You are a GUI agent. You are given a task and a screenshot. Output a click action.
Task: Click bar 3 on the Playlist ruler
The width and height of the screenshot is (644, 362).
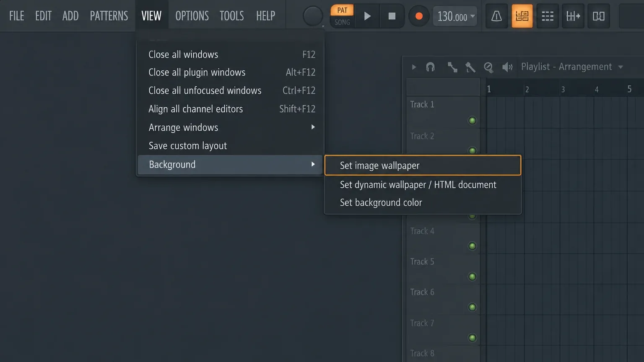563,89
